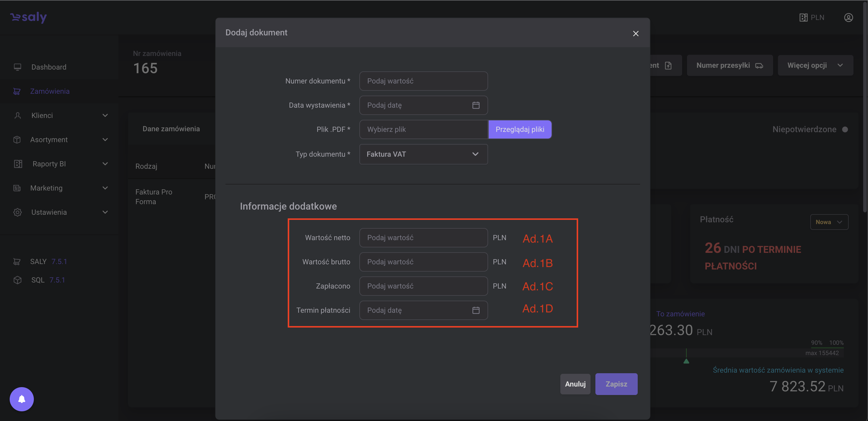Expand the Klienci sidebar menu
868x421 pixels.
coord(105,115)
